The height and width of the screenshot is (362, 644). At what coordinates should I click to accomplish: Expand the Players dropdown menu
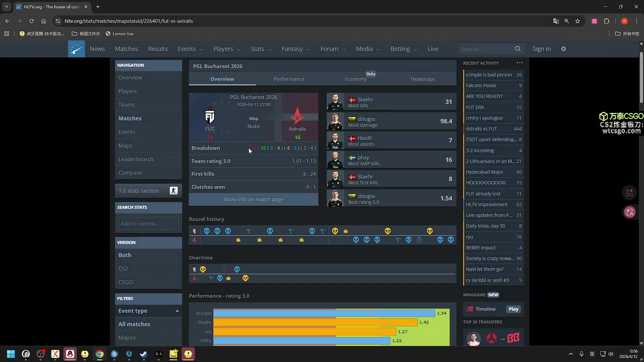(x=227, y=49)
